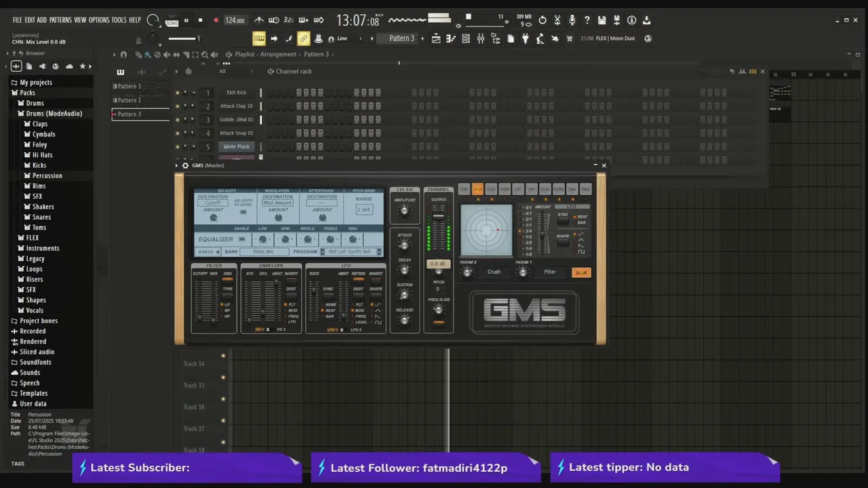Click the GLUE button in GMS
Image resolution: width=868 pixels, height=488 pixels.
coord(581,272)
